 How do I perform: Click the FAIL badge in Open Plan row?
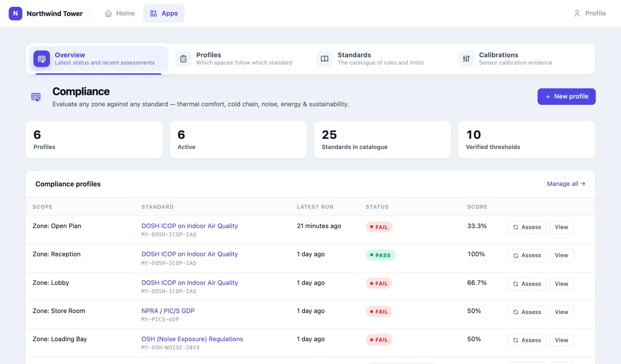[379, 227]
